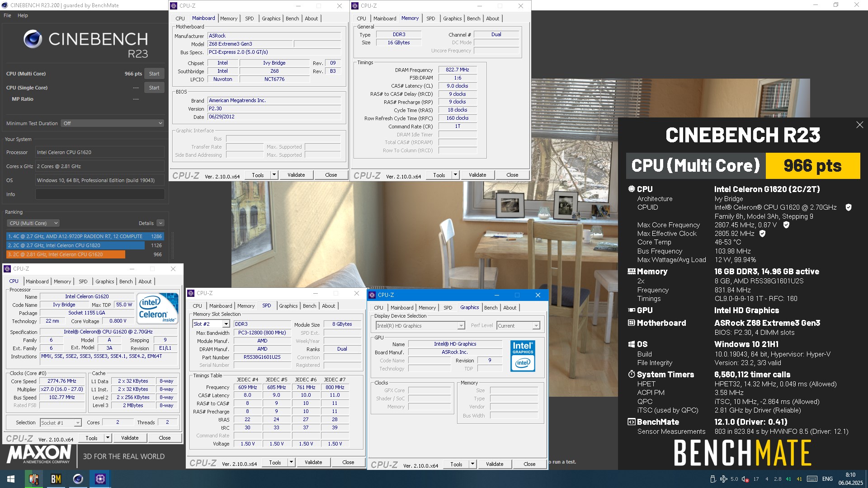Click the shield icon next to 2807.45 MHz
The width and height of the screenshot is (868, 488).
(786, 225)
